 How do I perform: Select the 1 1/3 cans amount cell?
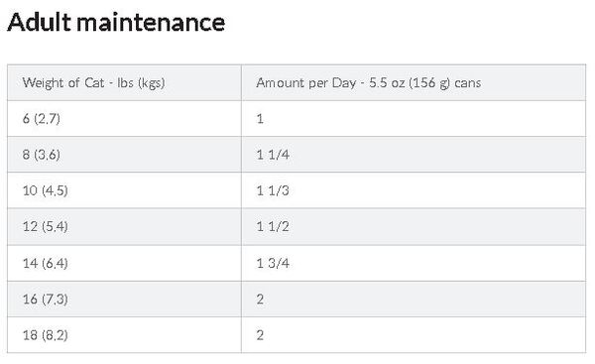point(414,190)
